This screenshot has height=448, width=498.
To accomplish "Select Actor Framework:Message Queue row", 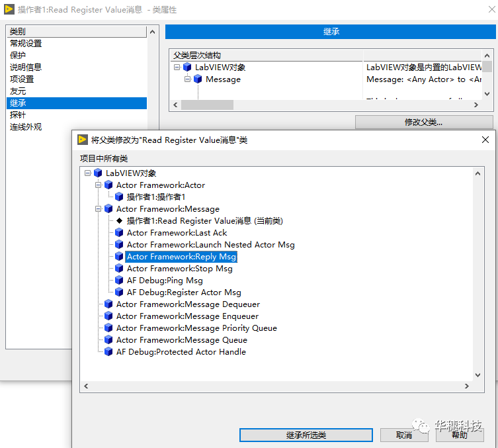I will coord(182,340).
